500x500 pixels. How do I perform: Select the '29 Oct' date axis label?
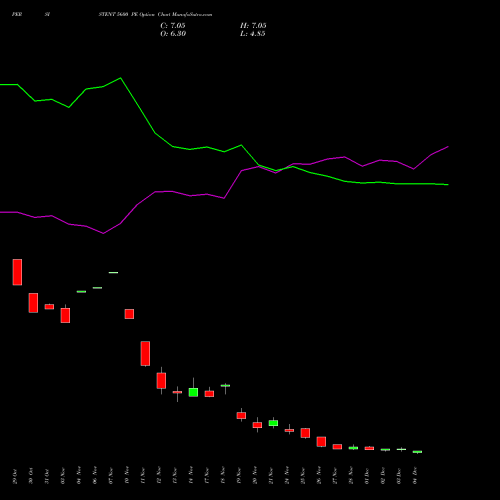15,476
